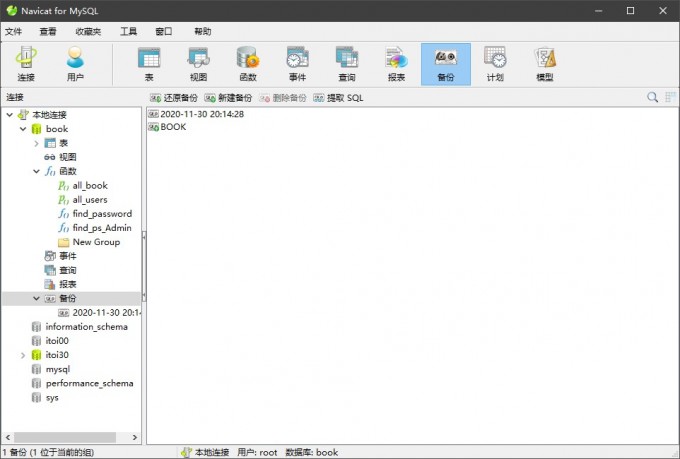Screen dimensions: 680x459
Task: Maximize the Navicat window
Action: point(631,11)
